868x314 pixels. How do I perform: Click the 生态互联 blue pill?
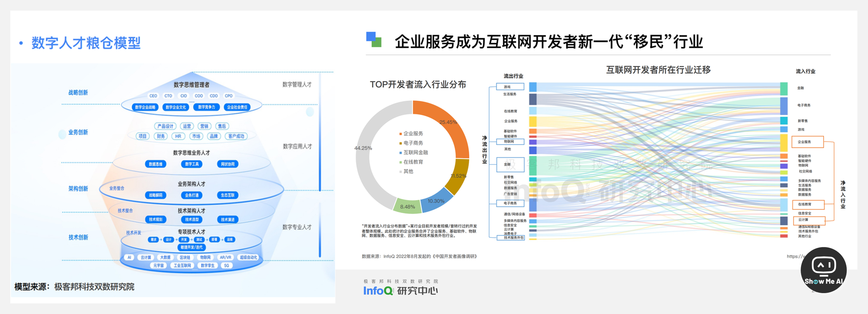(x=228, y=195)
